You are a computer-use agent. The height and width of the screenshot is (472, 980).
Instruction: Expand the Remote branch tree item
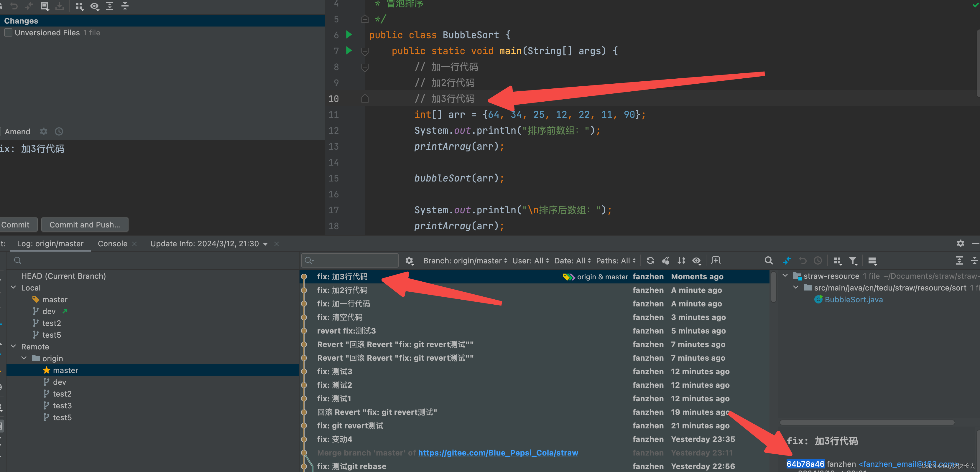click(14, 346)
